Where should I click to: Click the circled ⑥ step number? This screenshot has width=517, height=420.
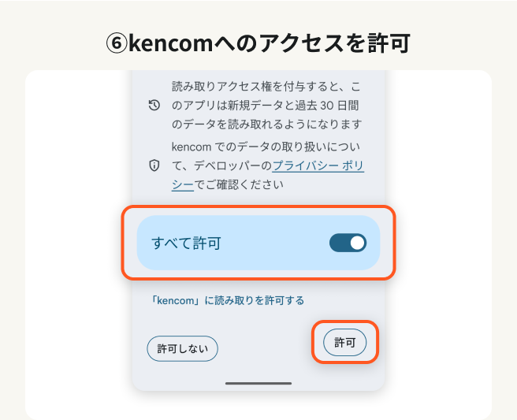(x=116, y=43)
